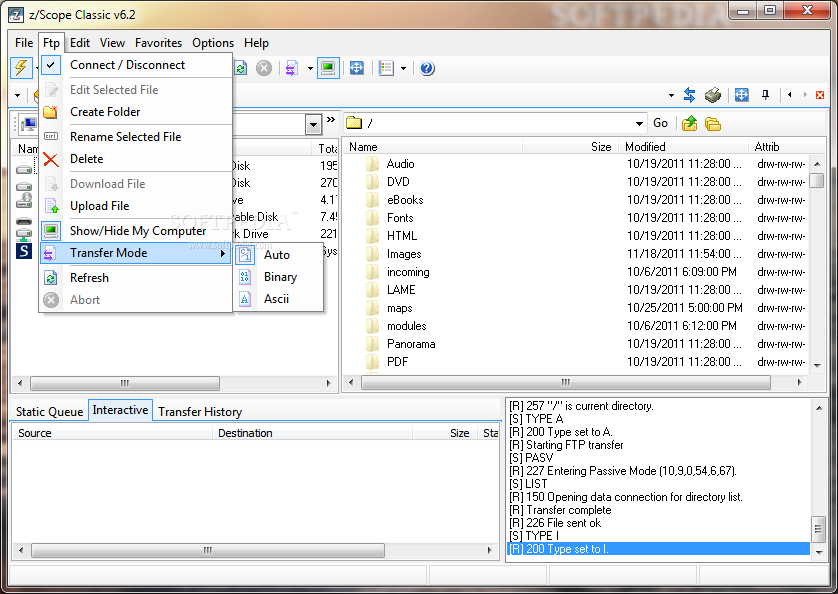Sort remote list by Modified column header
Viewport: 838px width, 594px height.
(684, 146)
